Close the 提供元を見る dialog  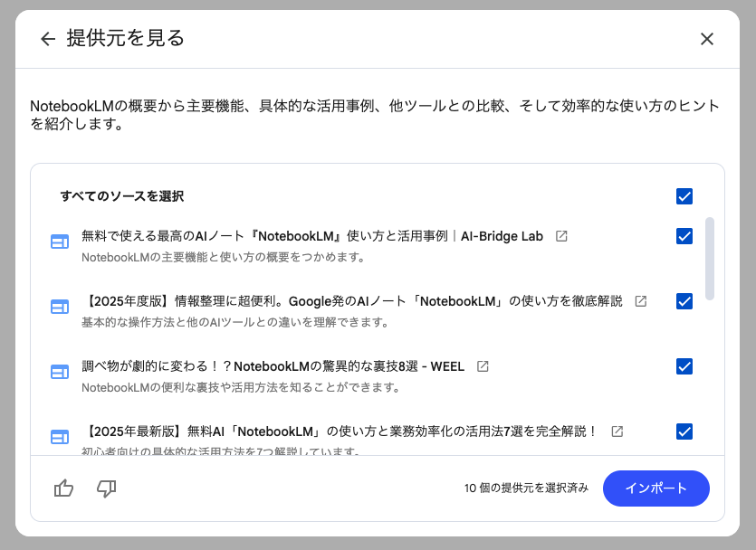point(707,39)
